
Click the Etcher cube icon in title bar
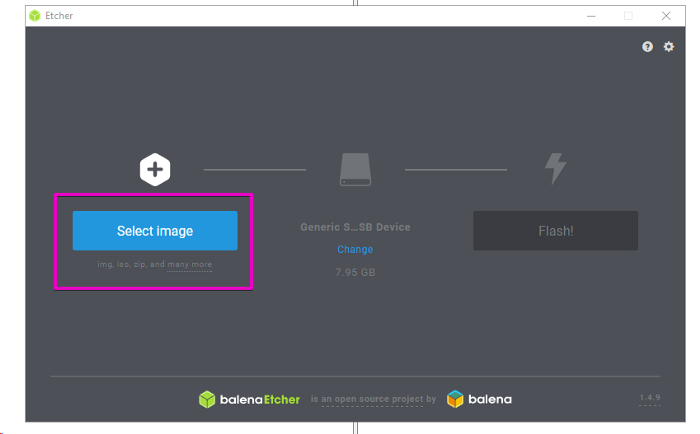[35, 16]
